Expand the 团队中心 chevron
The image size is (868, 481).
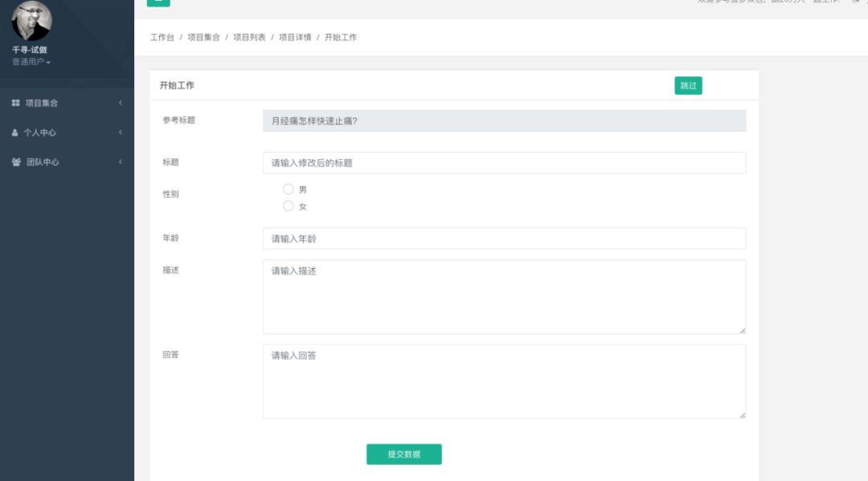click(120, 161)
